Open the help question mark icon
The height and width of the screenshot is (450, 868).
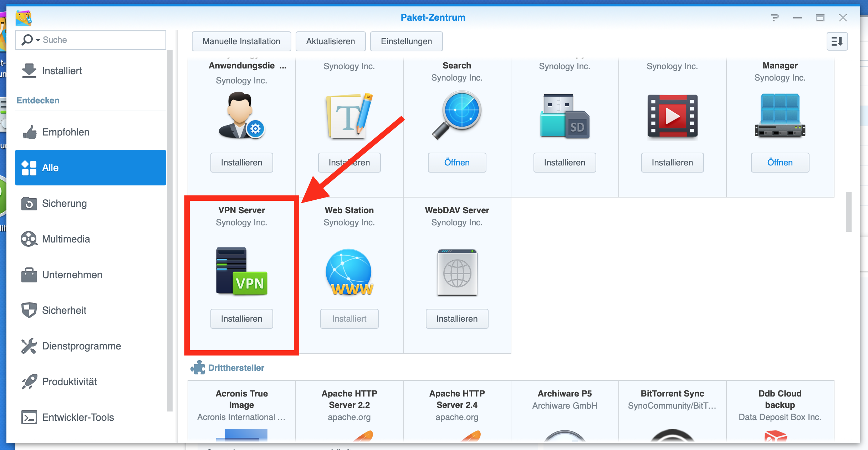coord(775,18)
